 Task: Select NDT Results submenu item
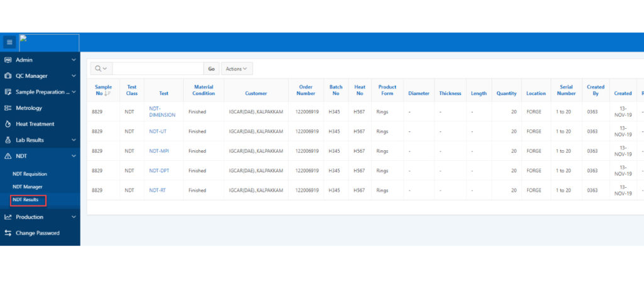click(x=25, y=200)
